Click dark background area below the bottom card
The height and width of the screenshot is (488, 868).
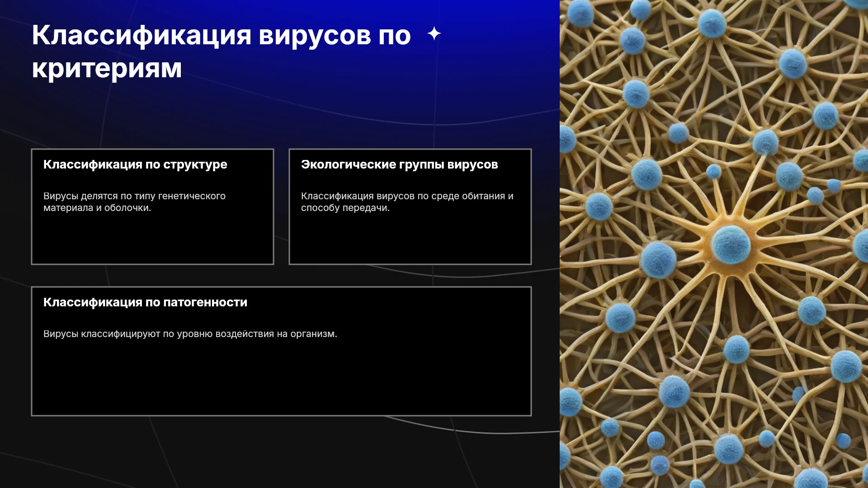(280, 452)
